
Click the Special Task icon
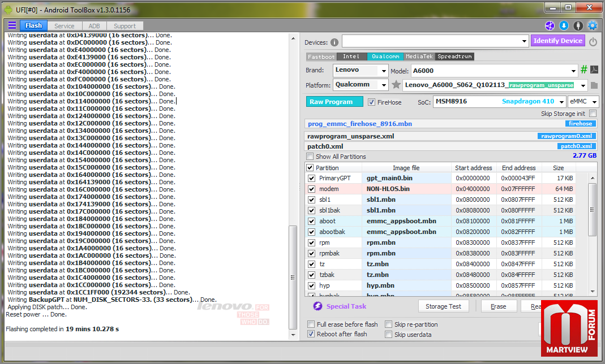pos(317,306)
